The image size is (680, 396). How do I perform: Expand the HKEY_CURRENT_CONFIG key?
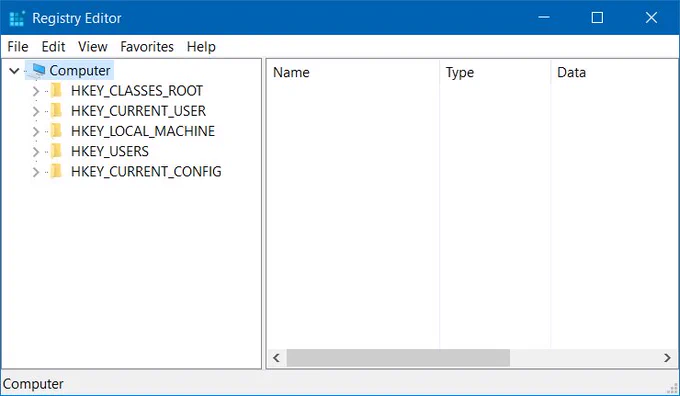pyautogui.click(x=36, y=172)
